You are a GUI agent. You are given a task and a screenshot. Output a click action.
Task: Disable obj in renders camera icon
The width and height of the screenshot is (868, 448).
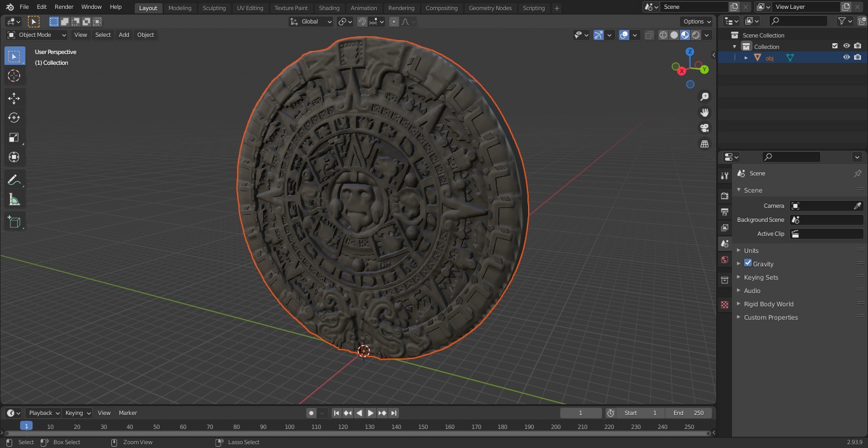[858, 57]
